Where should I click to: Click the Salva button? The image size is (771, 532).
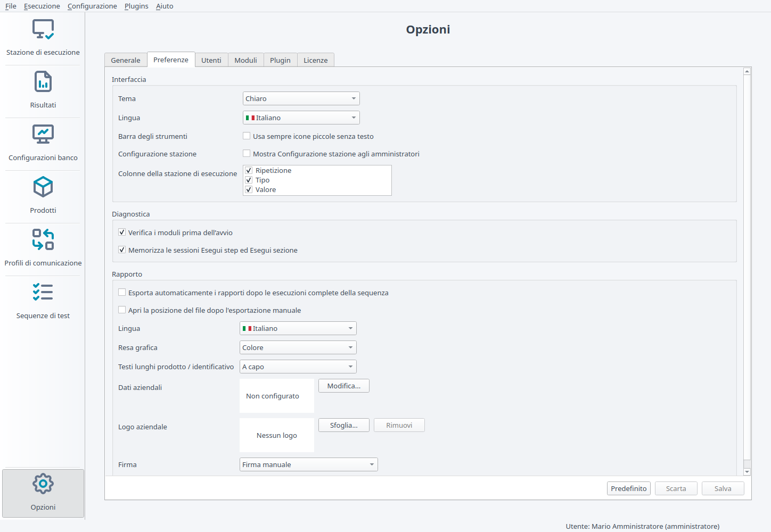pyautogui.click(x=723, y=488)
